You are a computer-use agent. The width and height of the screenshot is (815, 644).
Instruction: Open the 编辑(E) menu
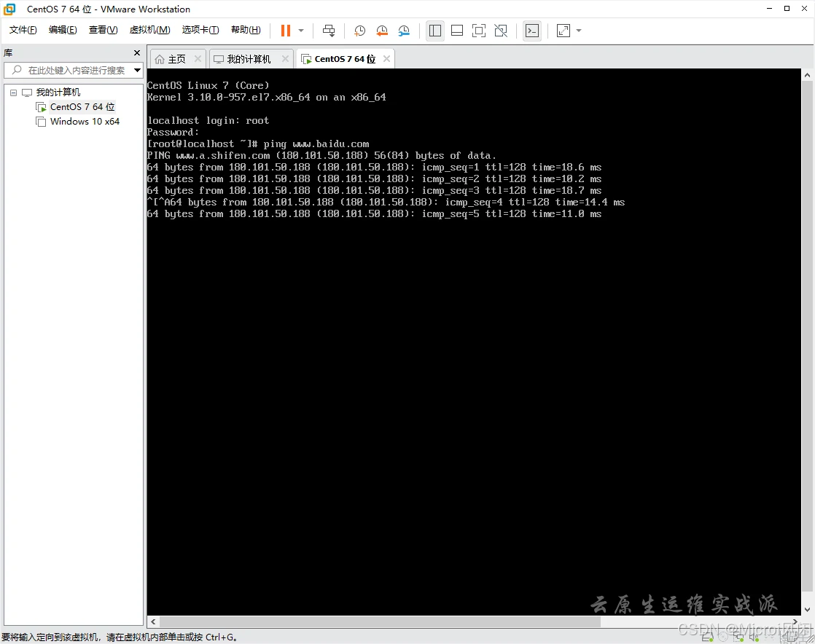(63, 30)
